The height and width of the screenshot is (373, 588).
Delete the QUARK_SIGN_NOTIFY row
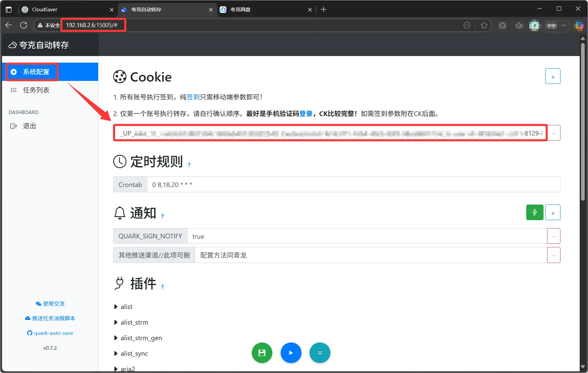(553, 236)
